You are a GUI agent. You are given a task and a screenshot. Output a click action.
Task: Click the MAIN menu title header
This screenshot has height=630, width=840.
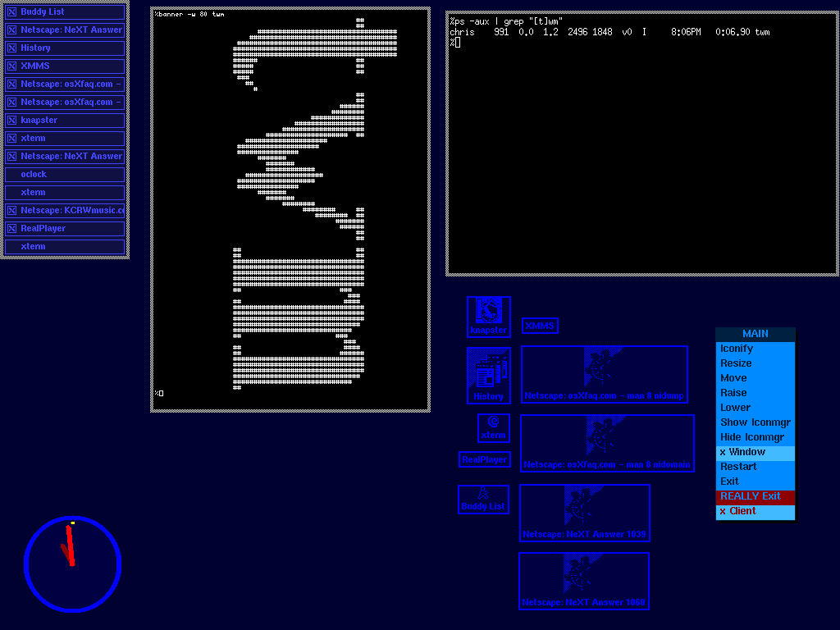coord(756,334)
